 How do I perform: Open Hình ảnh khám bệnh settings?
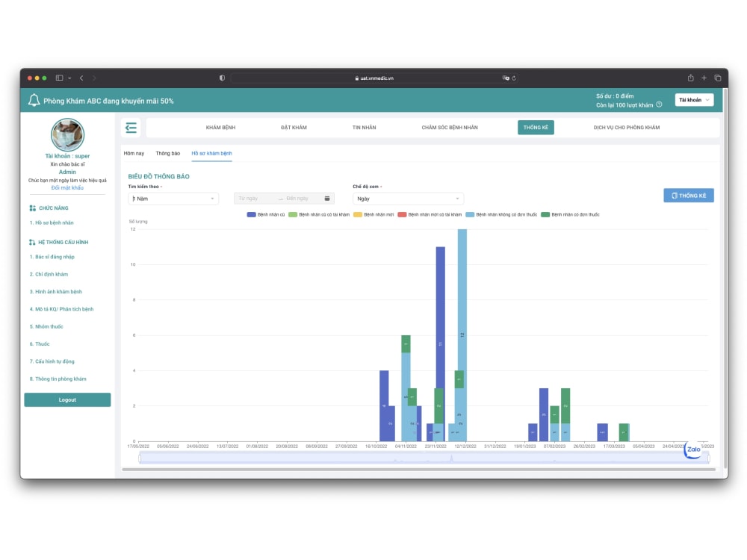(x=56, y=292)
